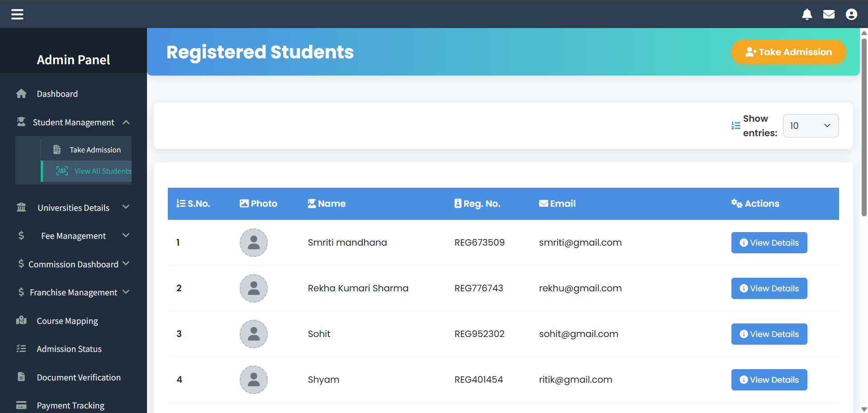The width and height of the screenshot is (868, 413).
Task: Open the messages envelope icon
Action: pos(829,14)
